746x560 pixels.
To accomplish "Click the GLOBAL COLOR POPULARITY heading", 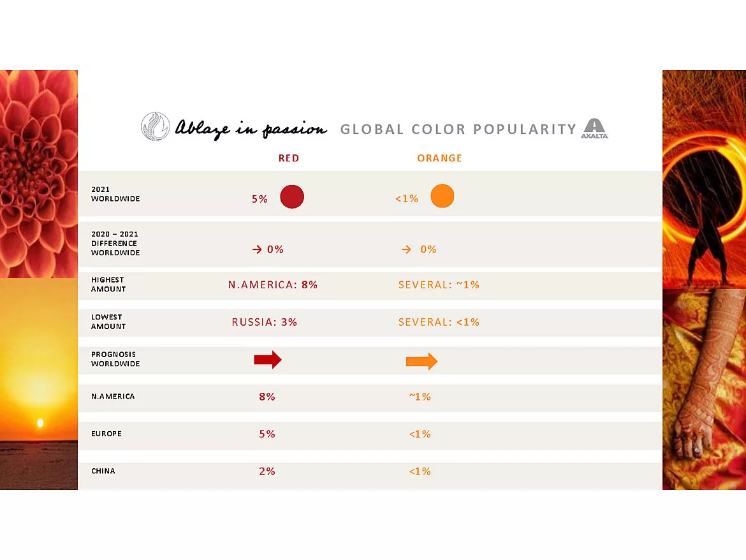I will click(458, 129).
